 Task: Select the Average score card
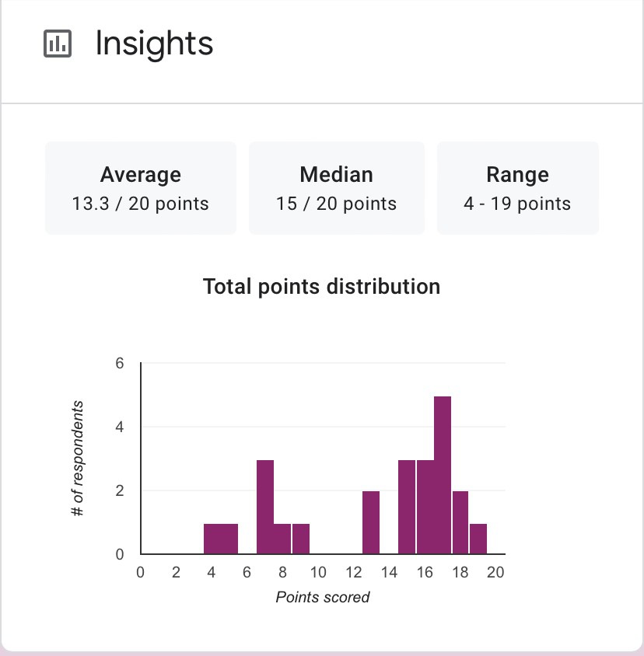pyautogui.click(x=140, y=188)
